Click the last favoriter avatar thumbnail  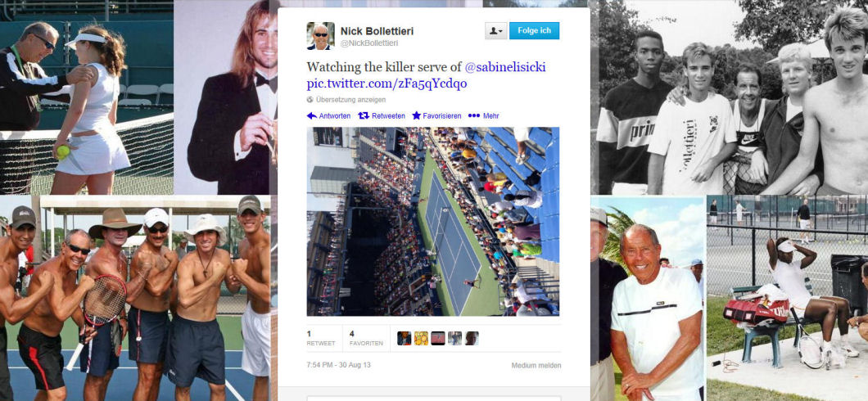472,339
